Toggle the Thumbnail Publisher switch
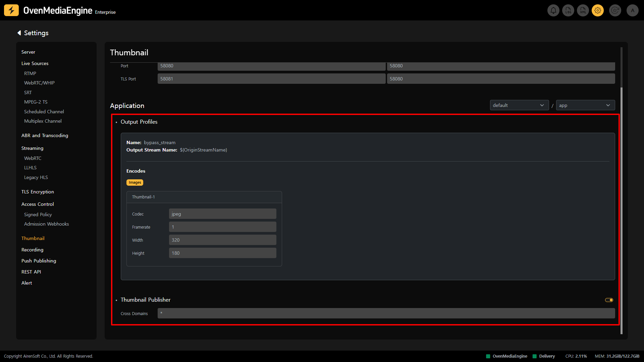The height and width of the screenshot is (362, 644). click(609, 300)
